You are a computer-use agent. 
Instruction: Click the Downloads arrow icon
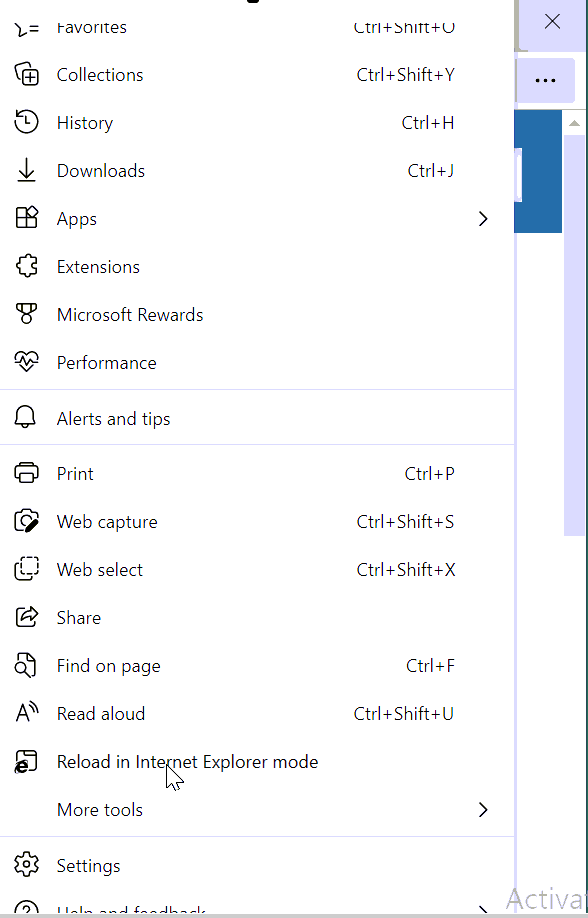tap(26, 170)
